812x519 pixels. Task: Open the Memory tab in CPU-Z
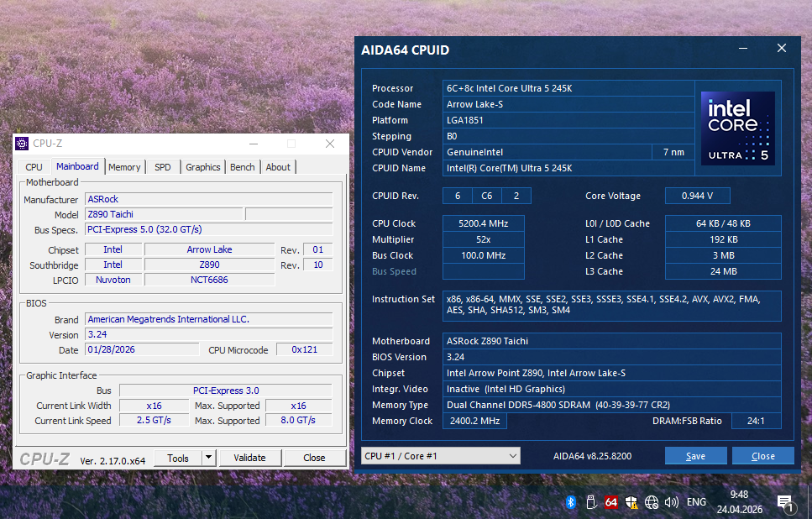[x=124, y=167]
